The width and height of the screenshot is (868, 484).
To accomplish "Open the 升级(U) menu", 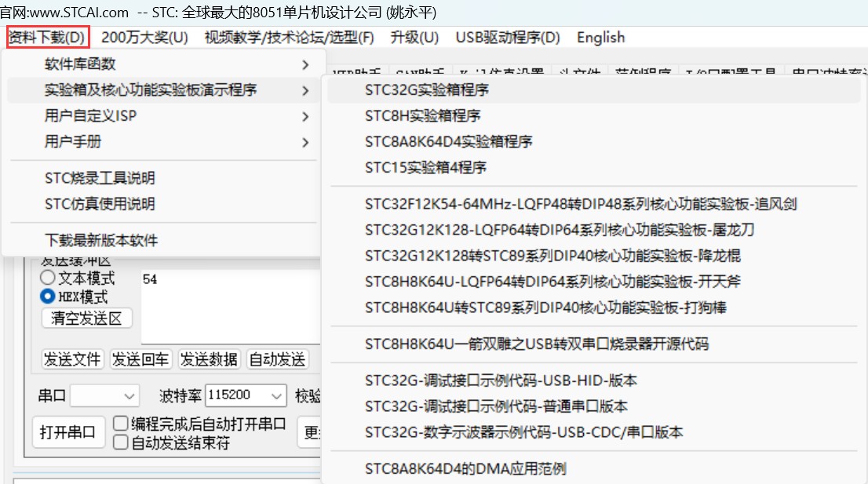I will coord(414,37).
